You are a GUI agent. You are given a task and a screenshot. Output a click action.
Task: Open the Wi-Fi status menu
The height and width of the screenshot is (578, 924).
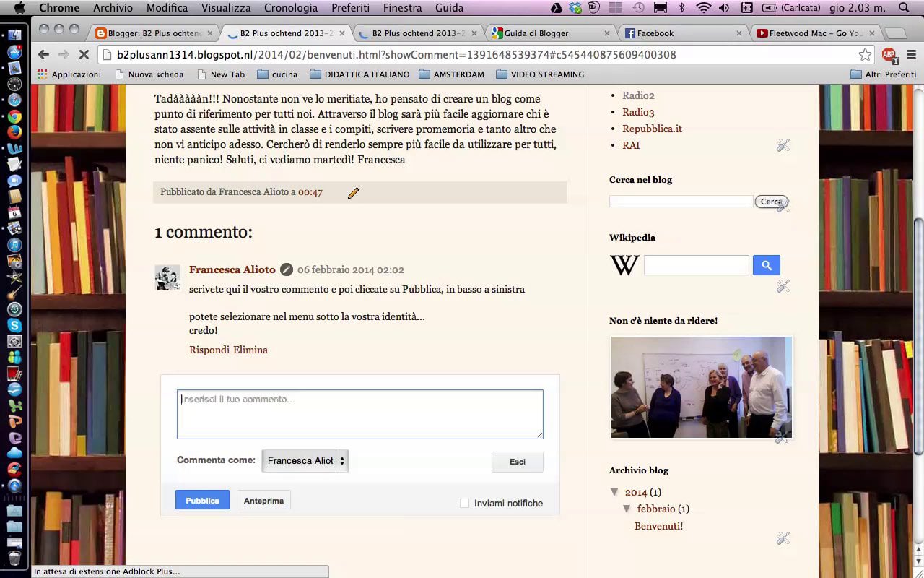(704, 8)
